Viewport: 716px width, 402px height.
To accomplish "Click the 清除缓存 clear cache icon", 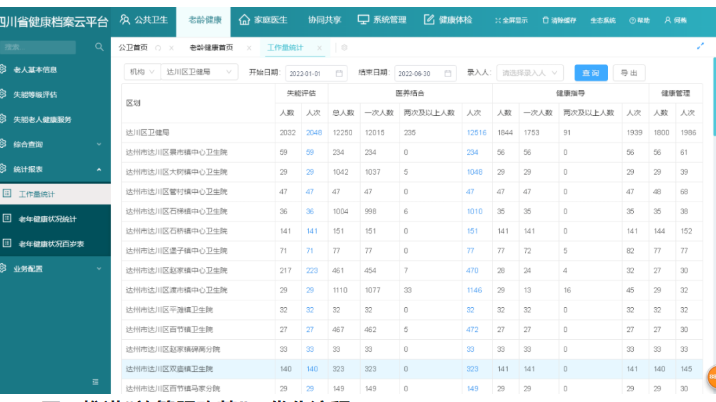I will pyautogui.click(x=545, y=20).
